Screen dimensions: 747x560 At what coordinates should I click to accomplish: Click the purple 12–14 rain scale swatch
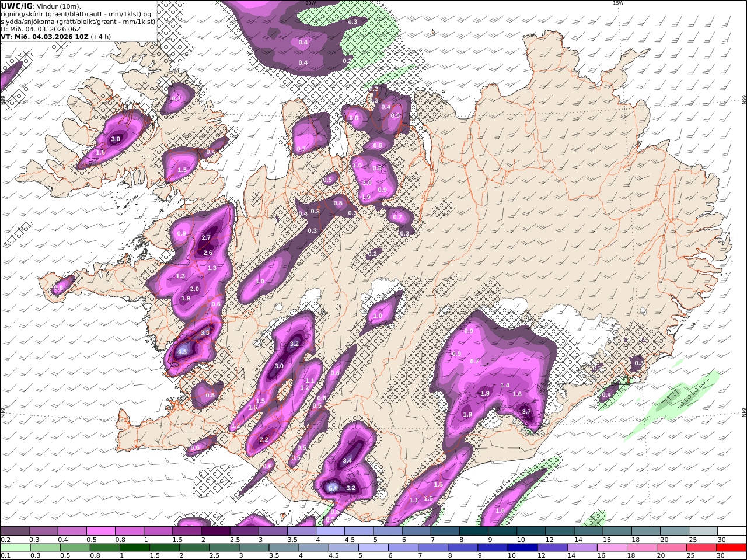pos(551,547)
